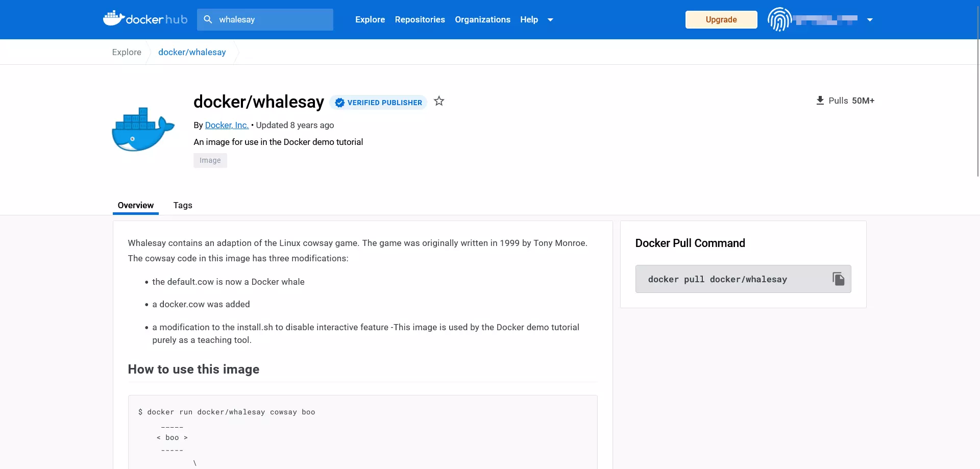This screenshot has height=469, width=980.
Task: Open the Help dropdown menu
Action: coord(536,19)
